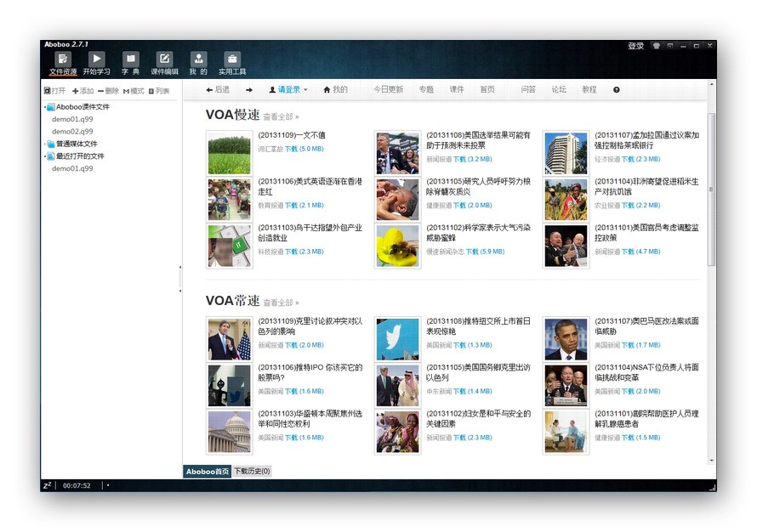The height and width of the screenshot is (532, 757).
Task: Click the vertical scrollbar thumb
Action: pyautogui.click(x=712, y=189)
